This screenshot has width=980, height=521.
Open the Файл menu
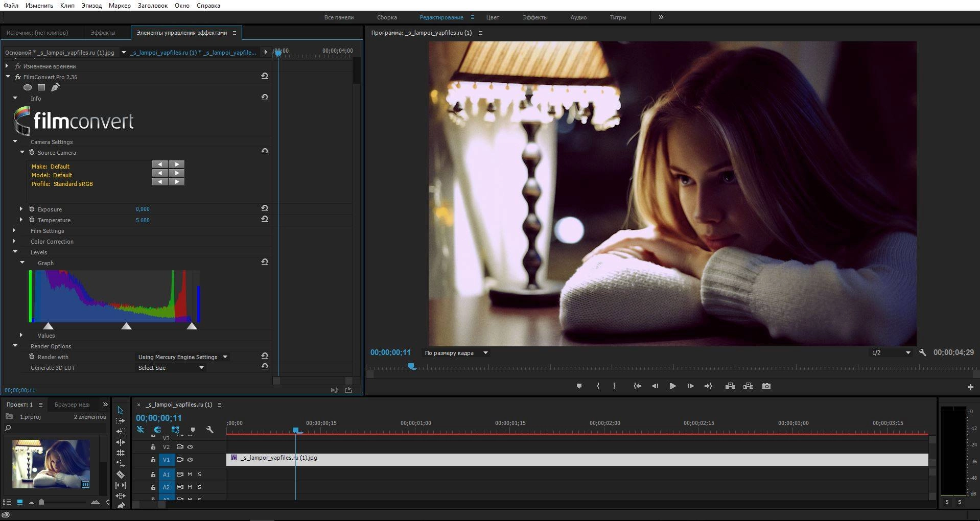click(x=11, y=5)
